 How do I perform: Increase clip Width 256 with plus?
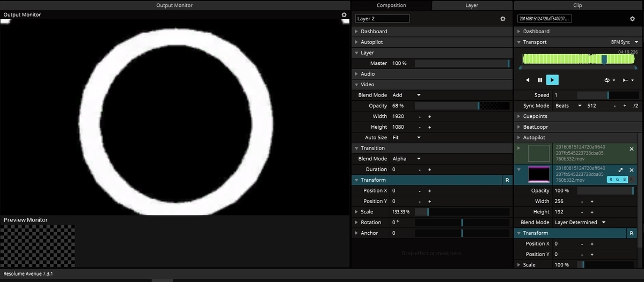click(592, 202)
